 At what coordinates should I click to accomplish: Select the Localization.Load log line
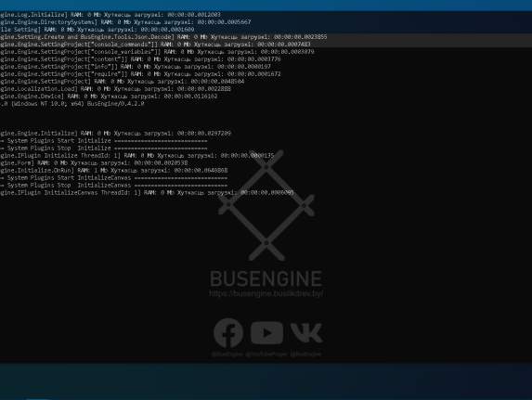point(115,89)
